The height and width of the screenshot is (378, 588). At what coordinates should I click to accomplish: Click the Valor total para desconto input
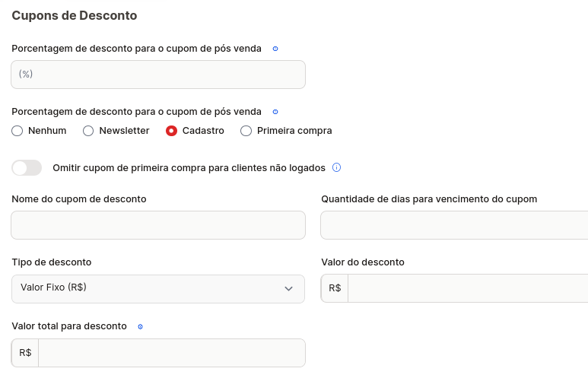tap(172, 353)
